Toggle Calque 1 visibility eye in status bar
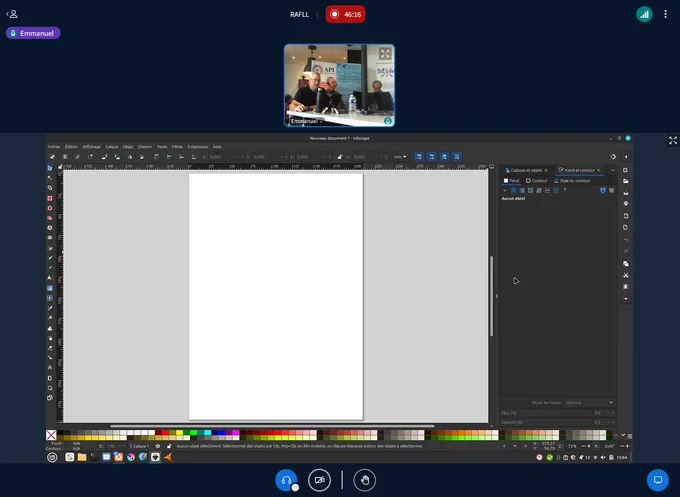 click(158, 446)
